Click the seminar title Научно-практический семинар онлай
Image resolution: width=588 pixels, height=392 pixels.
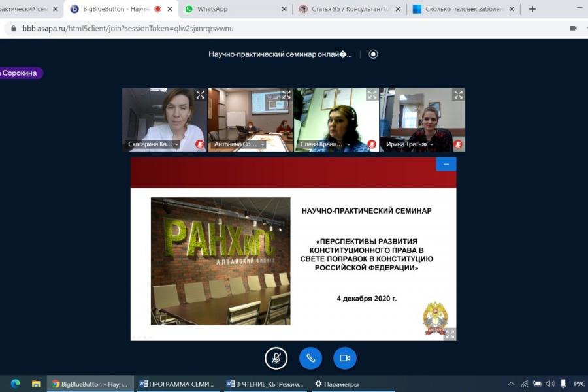pyautogui.click(x=280, y=54)
